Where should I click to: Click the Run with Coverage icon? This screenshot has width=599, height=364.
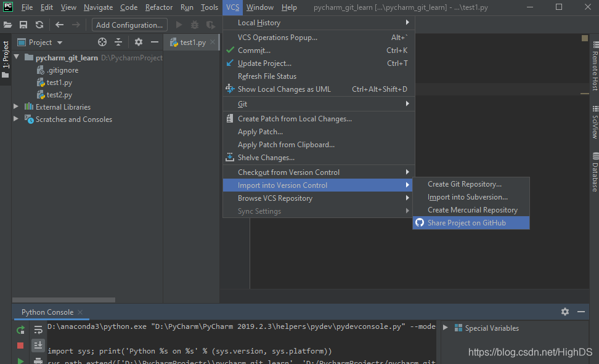click(211, 25)
